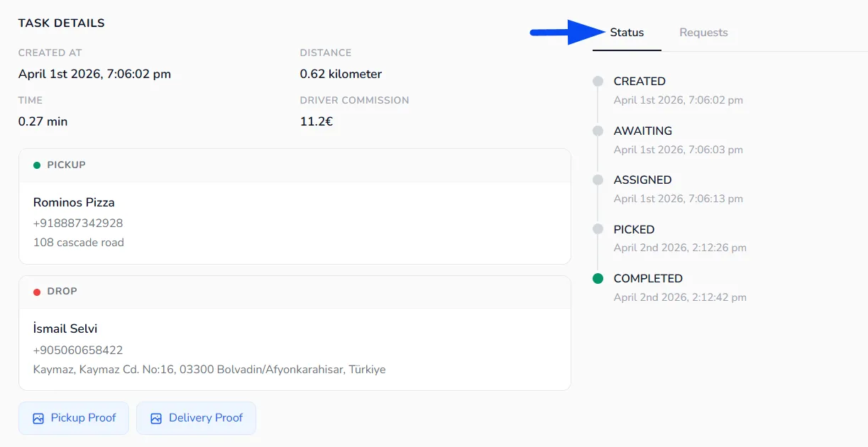Open Pickup Proof image
868x447 pixels.
[74, 419]
